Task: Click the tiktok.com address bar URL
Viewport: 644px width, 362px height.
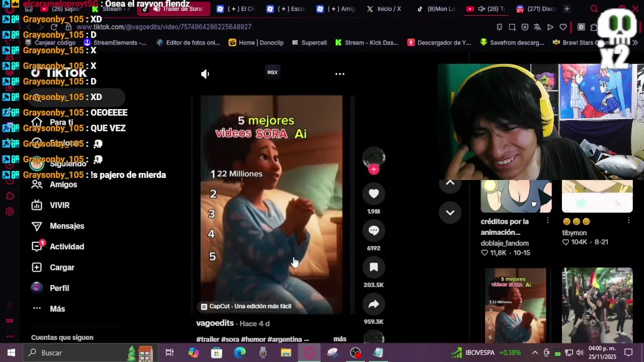Action: point(164,27)
